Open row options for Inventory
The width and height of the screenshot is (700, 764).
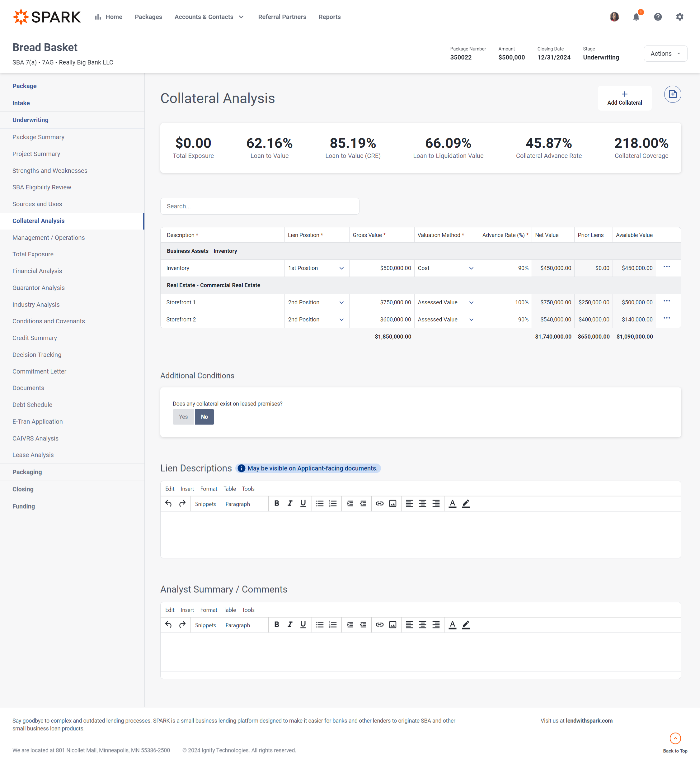point(667,267)
